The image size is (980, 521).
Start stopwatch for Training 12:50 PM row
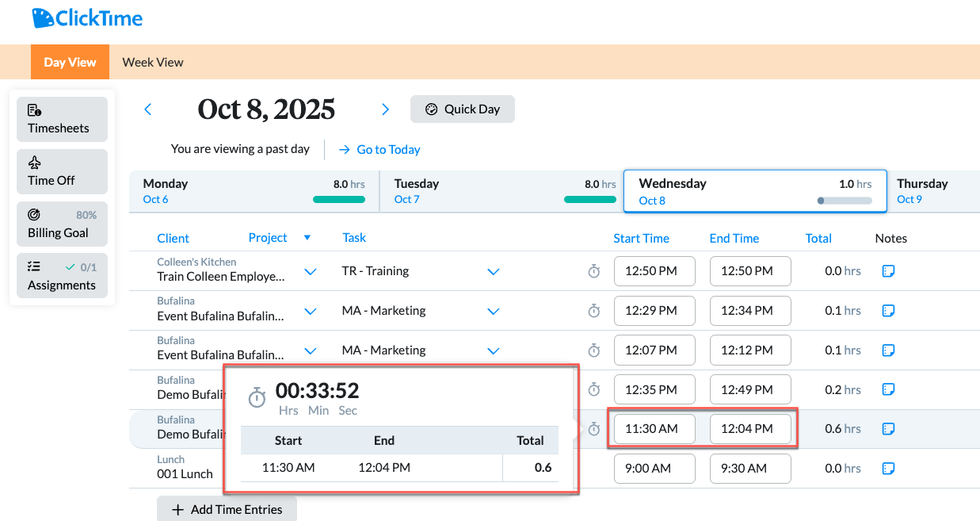coord(594,271)
